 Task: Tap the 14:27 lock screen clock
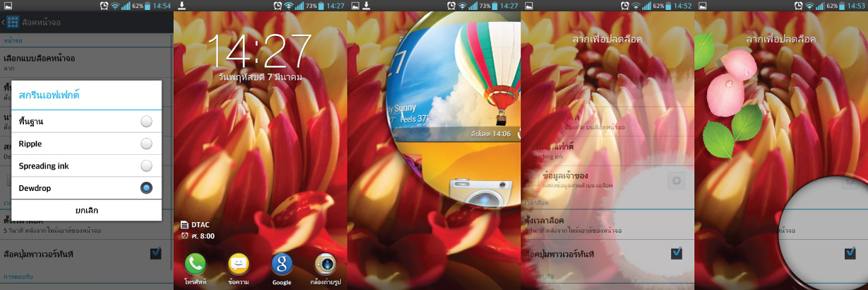coord(259,51)
